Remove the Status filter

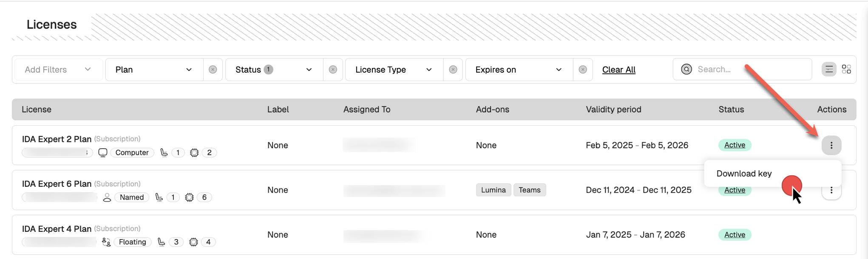click(333, 70)
